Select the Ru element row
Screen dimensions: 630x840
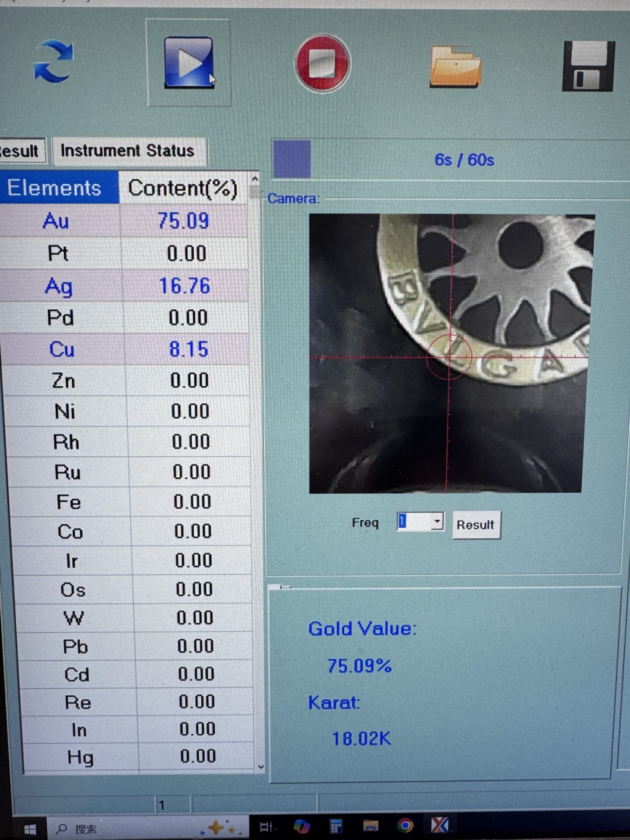pyautogui.click(x=129, y=472)
